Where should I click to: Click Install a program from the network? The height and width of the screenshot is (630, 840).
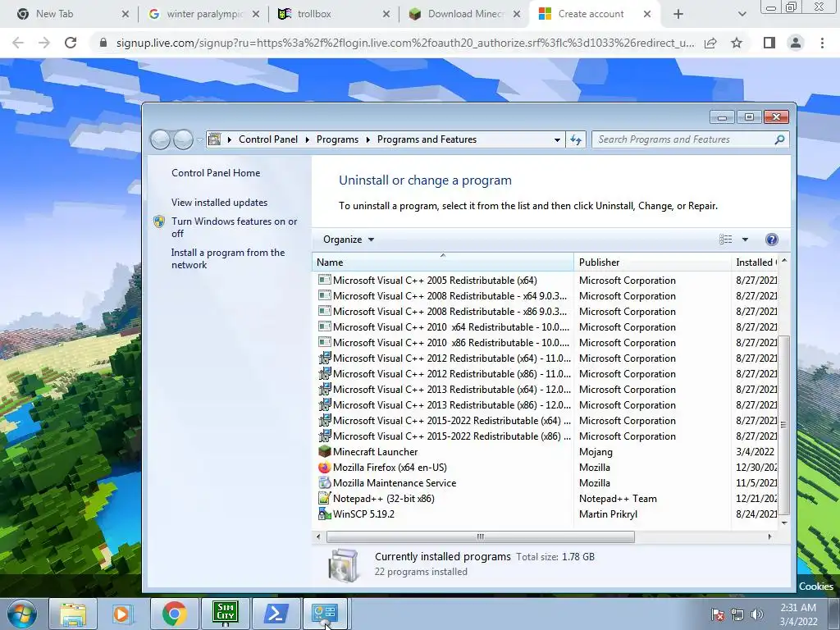[x=228, y=258]
